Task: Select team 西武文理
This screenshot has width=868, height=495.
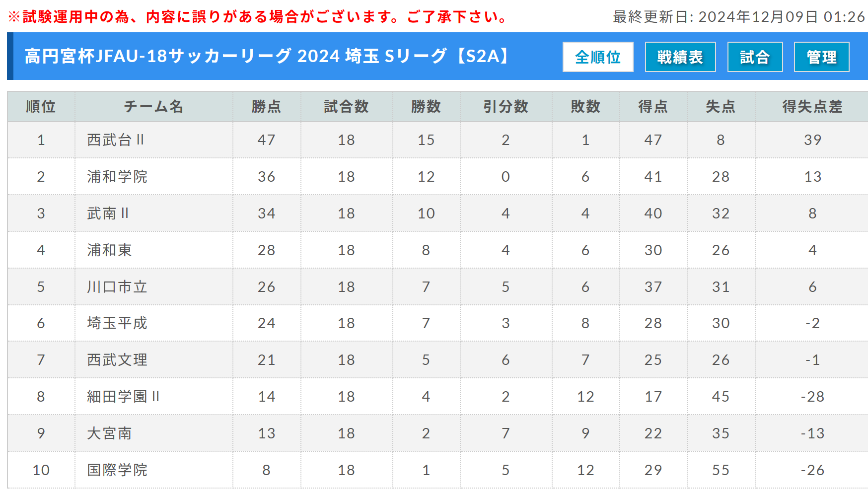Action: (x=117, y=360)
